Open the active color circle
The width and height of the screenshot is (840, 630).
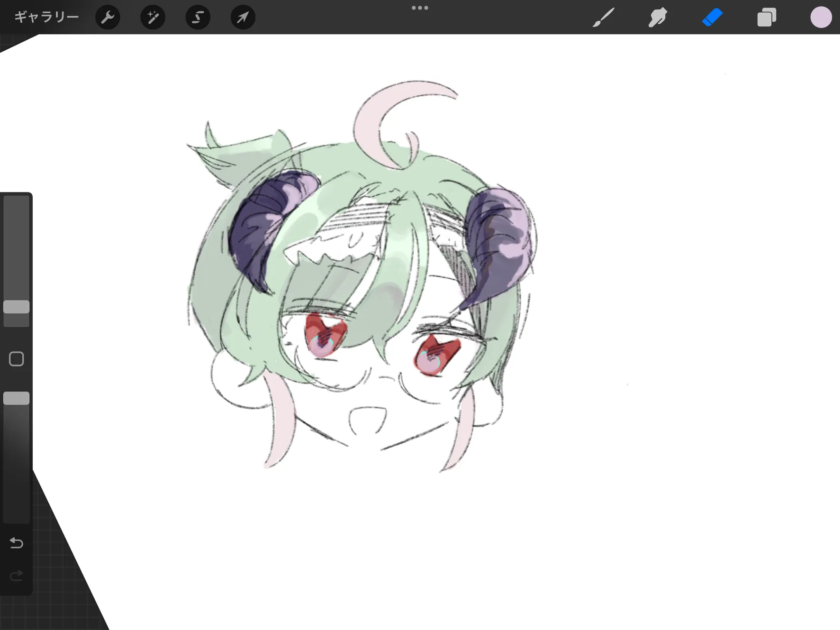(821, 18)
